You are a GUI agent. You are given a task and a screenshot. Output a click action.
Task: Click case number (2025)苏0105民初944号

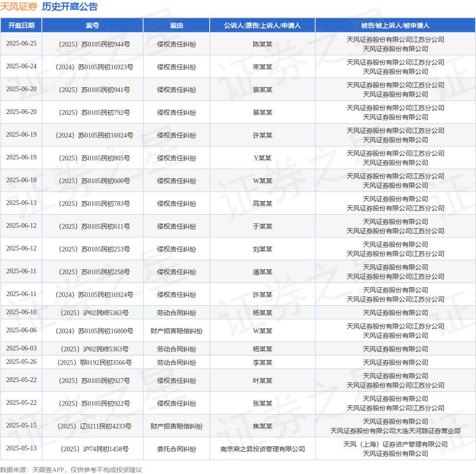pyautogui.click(x=93, y=44)
